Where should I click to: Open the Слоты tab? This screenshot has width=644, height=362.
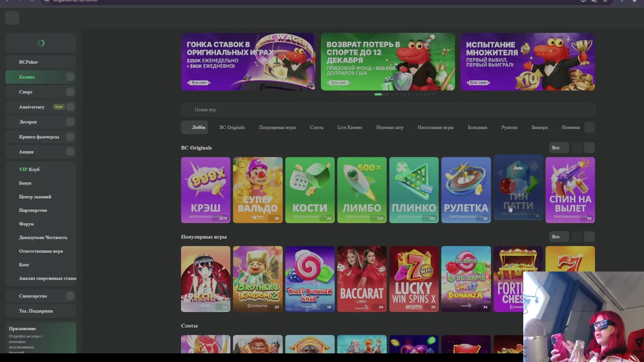[316, 127]
